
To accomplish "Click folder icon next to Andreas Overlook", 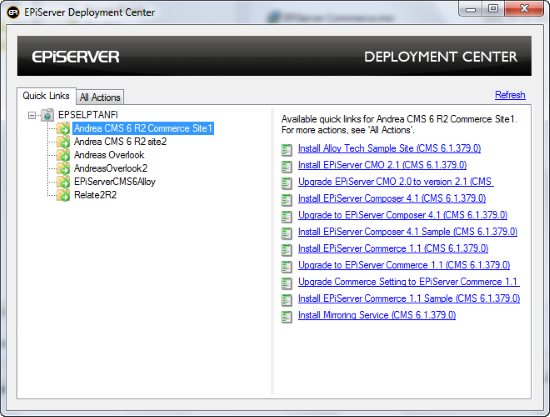I will click(63, 155).
